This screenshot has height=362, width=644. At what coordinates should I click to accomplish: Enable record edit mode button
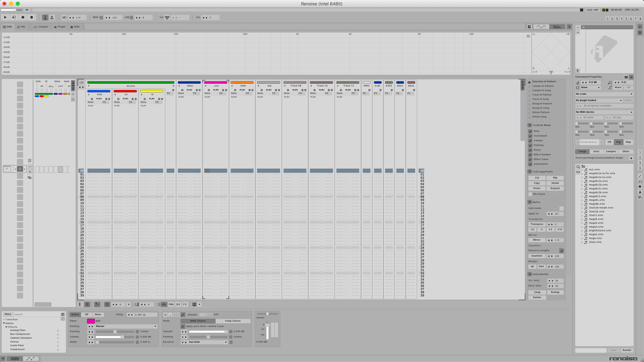32,17
